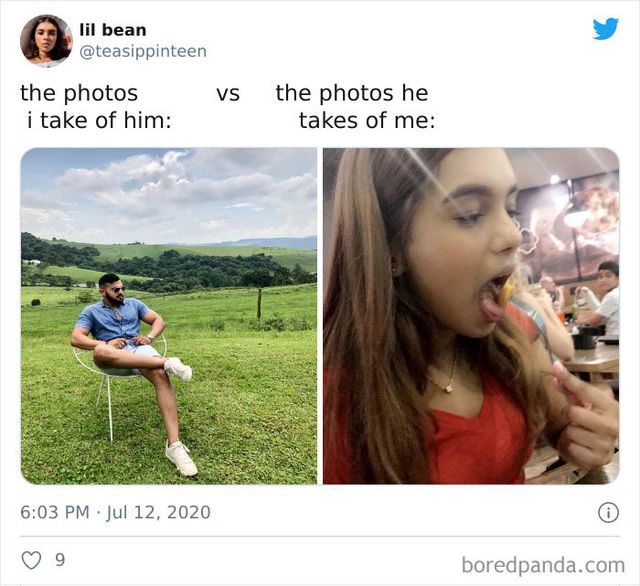640x586 pixels.
Task: Click the boredpanda.com watermark
Action: (543, 564)
